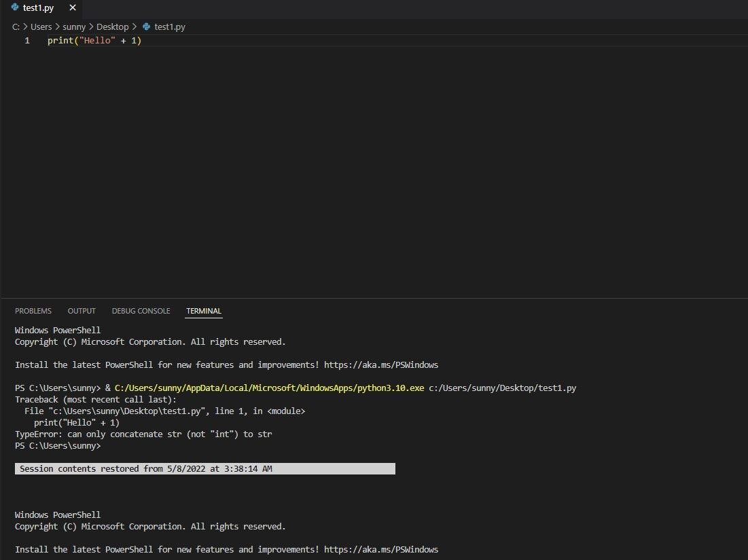Screen dimensions: 748x560
Task: Select the TERMINAL panel tab
Action: coord(204,311)
